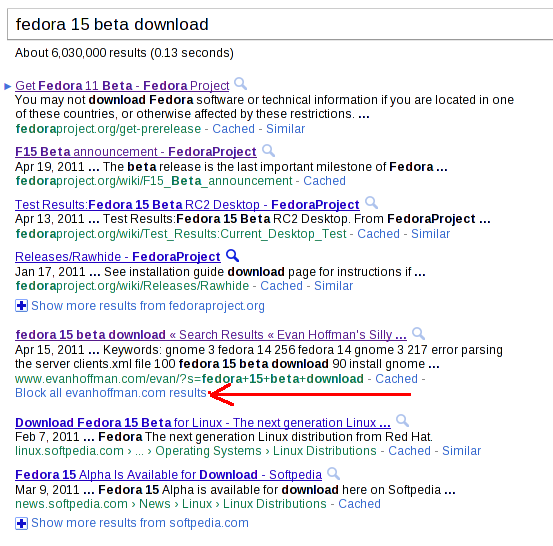Click preview magnifier beside Get Fedora 11 Beta
Viewport: 553px width, 546px height.
pyautogui.click(x=241, y=84)
